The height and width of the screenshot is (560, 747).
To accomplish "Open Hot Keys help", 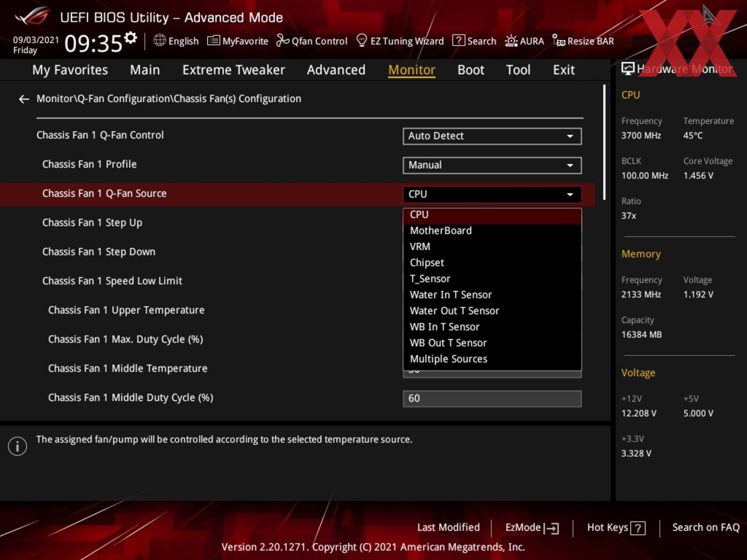I will [x=616, y=528].
